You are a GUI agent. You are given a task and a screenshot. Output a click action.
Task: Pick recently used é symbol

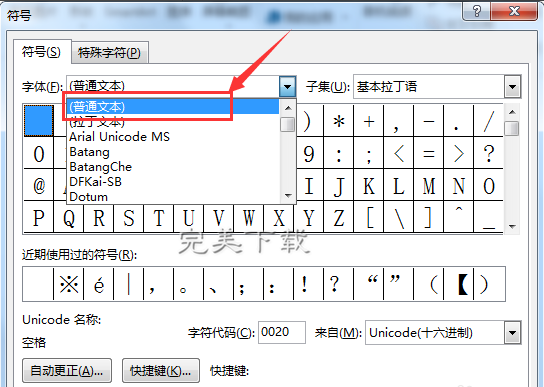pos(99,284)
